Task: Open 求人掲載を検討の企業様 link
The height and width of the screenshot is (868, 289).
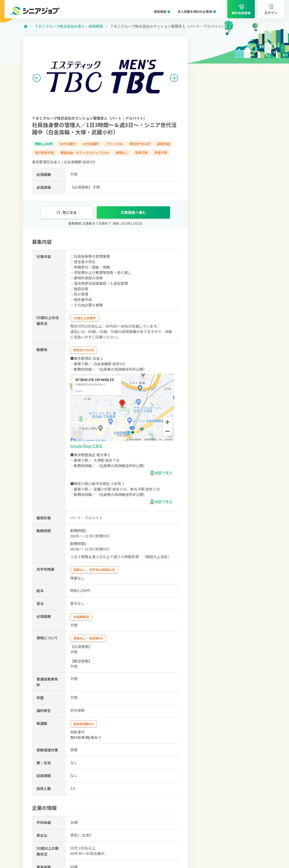Action: click(196, 12)
